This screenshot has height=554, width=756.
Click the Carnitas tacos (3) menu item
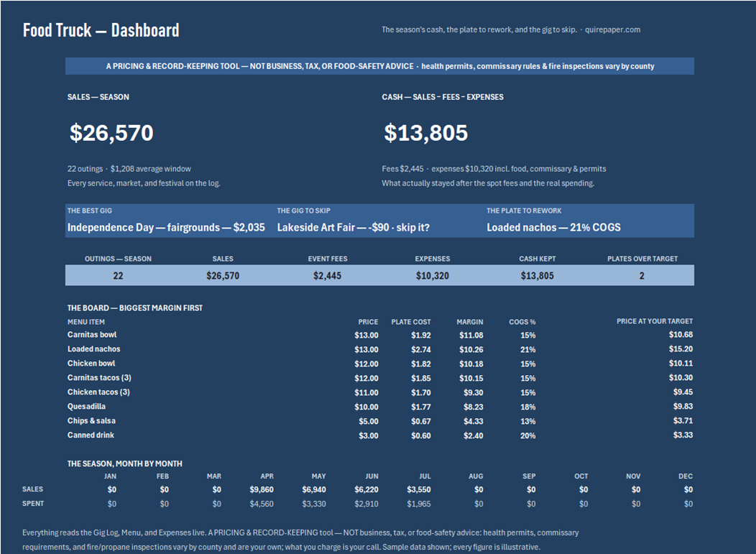99,377
